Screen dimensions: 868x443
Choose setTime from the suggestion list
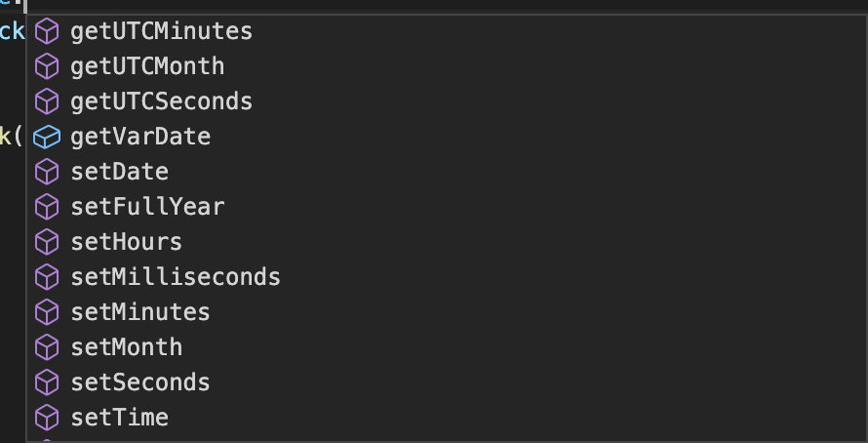coord(447,418)
